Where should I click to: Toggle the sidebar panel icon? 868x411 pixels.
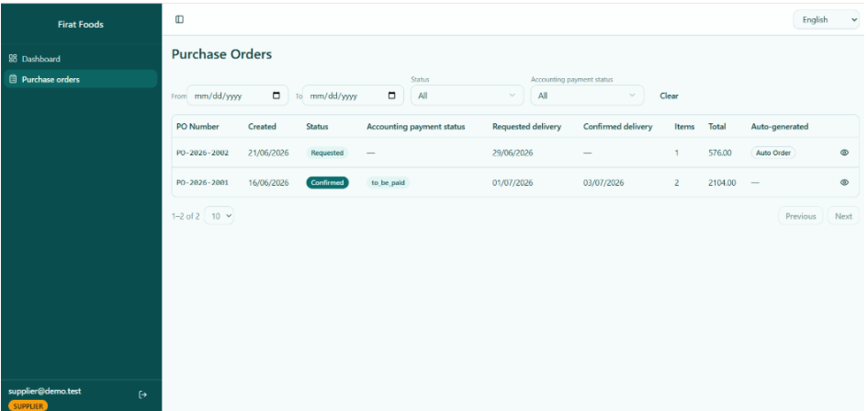coord(179,19)
